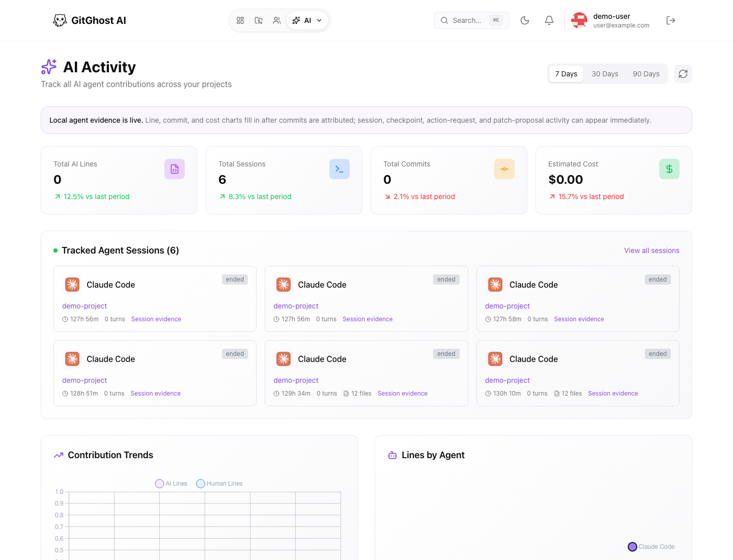
Task: Expand the AI navigation dropdown
Action: click(307, 20)
